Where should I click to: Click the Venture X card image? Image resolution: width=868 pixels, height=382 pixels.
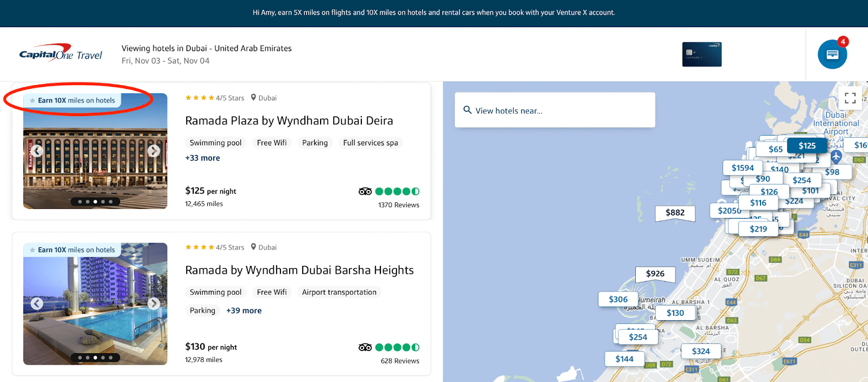point(701,55)
